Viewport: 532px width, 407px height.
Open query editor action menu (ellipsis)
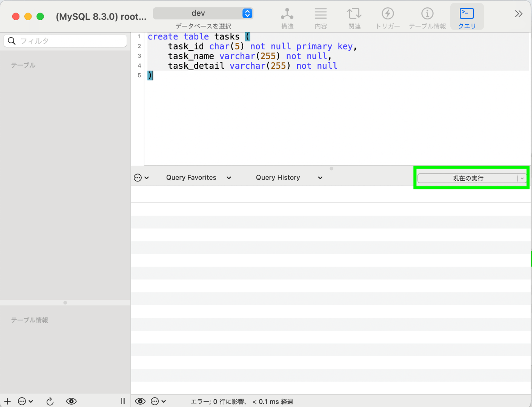click(141, 178)
